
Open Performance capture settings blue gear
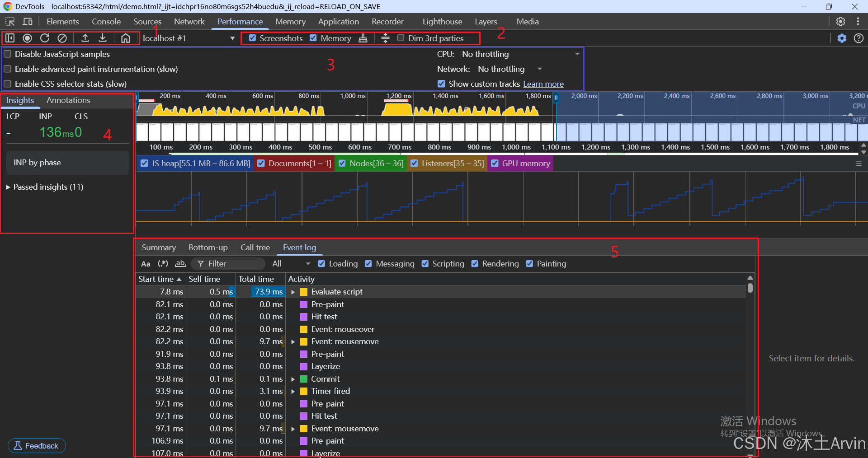pyautogui.click(x=842, y=38)
